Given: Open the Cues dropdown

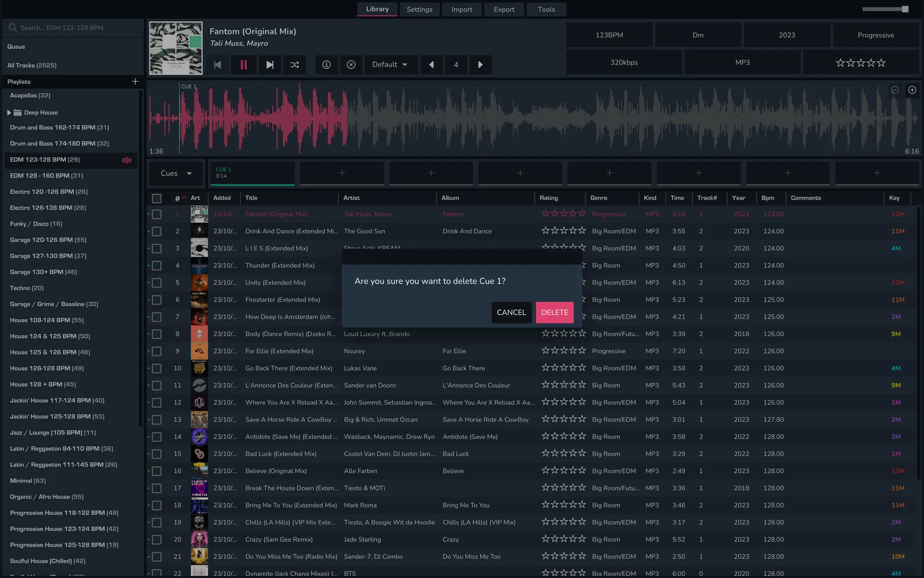Looking at the screenshot, I should point(176,173).
